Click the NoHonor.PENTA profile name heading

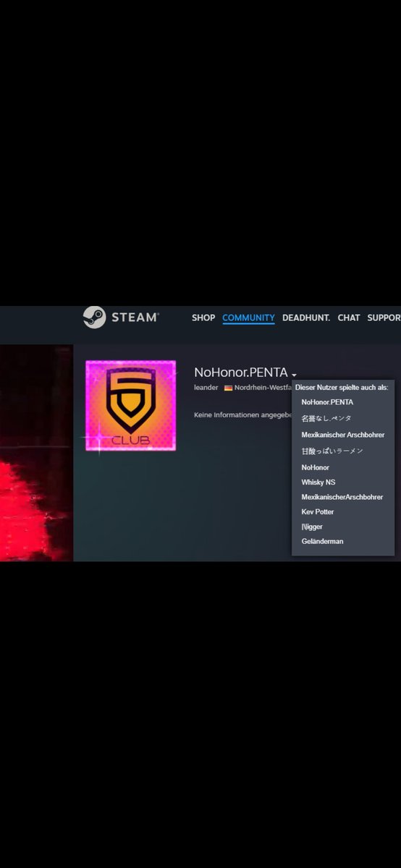(241, 373)
